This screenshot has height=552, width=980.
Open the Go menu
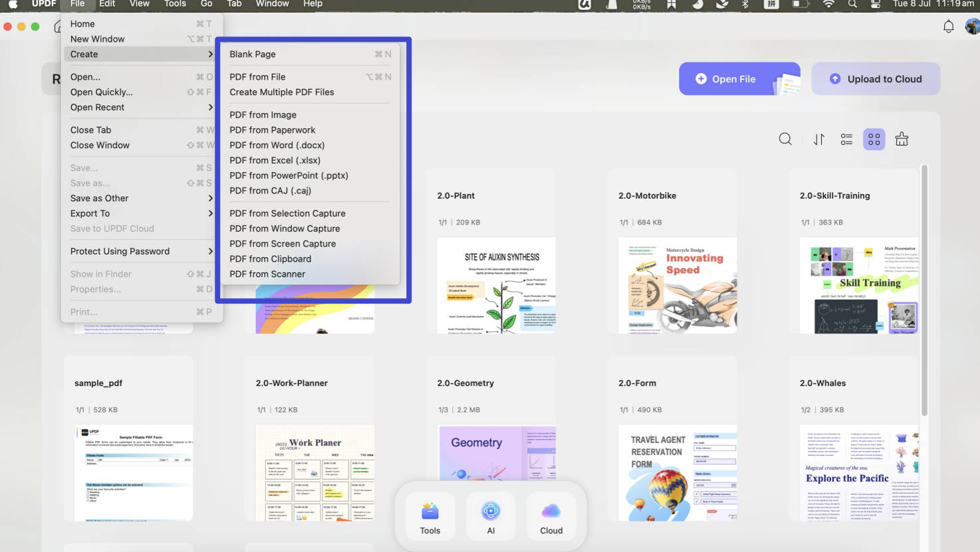pyautogui.click(x=207, y=4)
